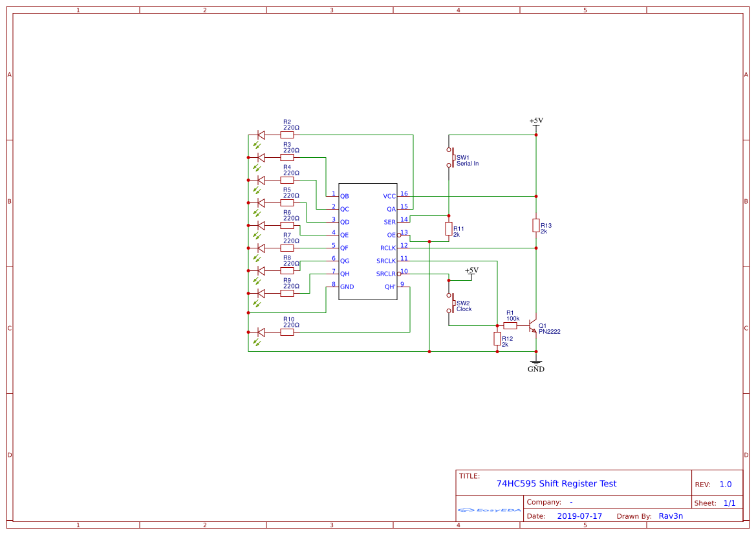
Task: Click the +5V power symbol above R13
Action: pos(536,123)
